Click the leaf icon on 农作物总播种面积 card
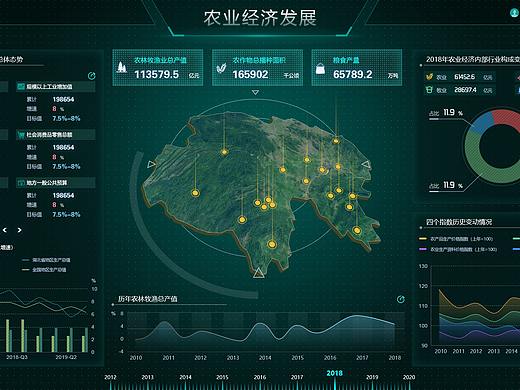Screen dimensions: 520x390 [x=221, y=67]
